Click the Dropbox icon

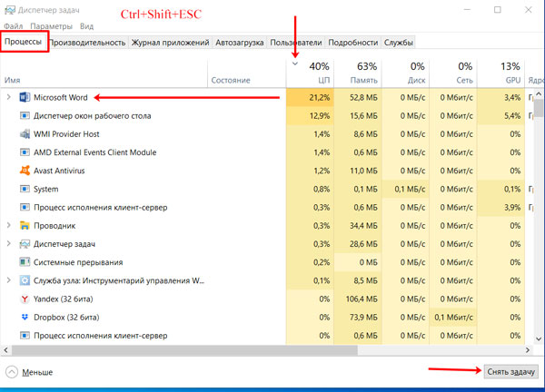coord(25,317)
